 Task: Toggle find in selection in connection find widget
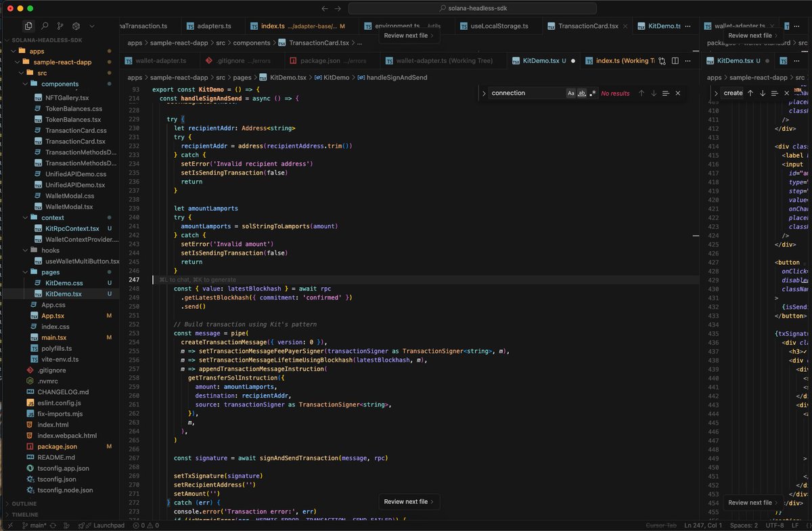coord(666,93)
